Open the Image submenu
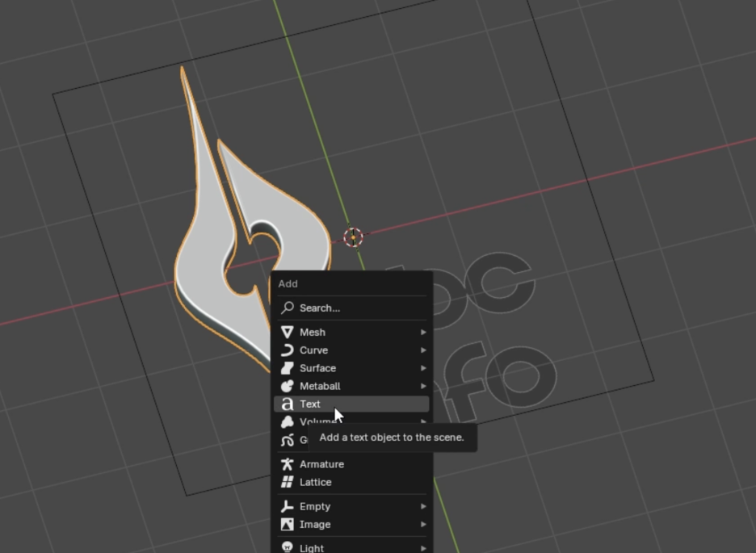The height and width of the screenshot is (553, 756). pos(351,524)
